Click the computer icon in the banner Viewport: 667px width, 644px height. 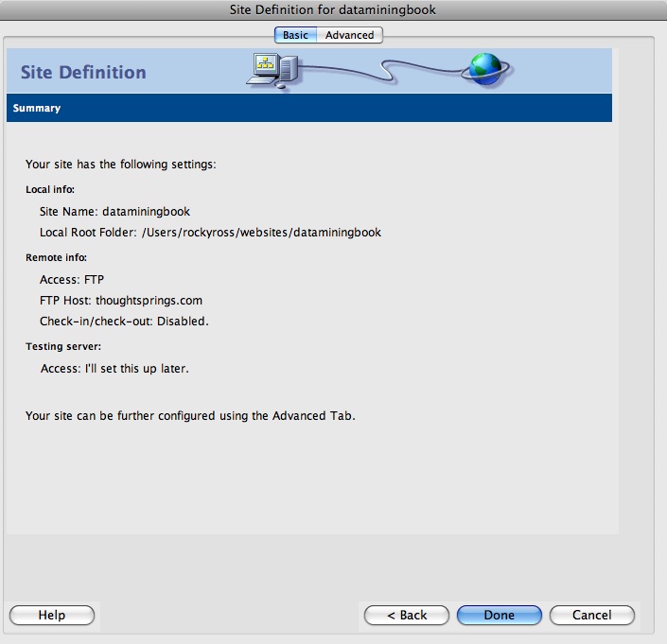coord(272,71)
